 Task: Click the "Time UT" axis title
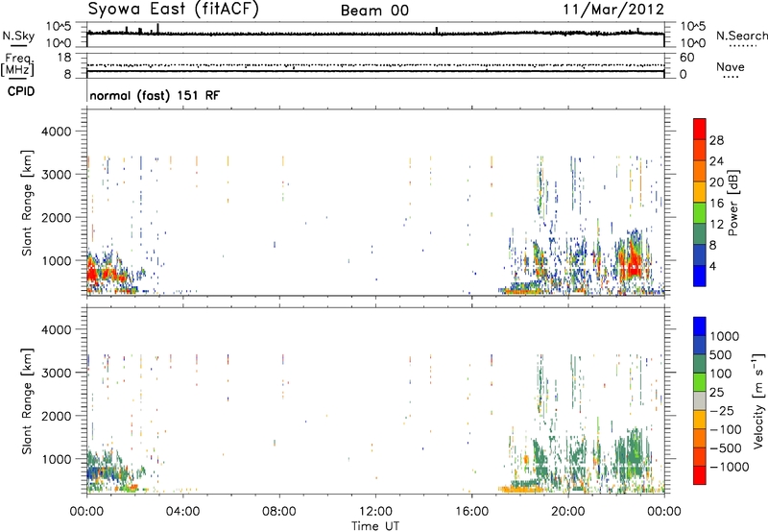375,525
